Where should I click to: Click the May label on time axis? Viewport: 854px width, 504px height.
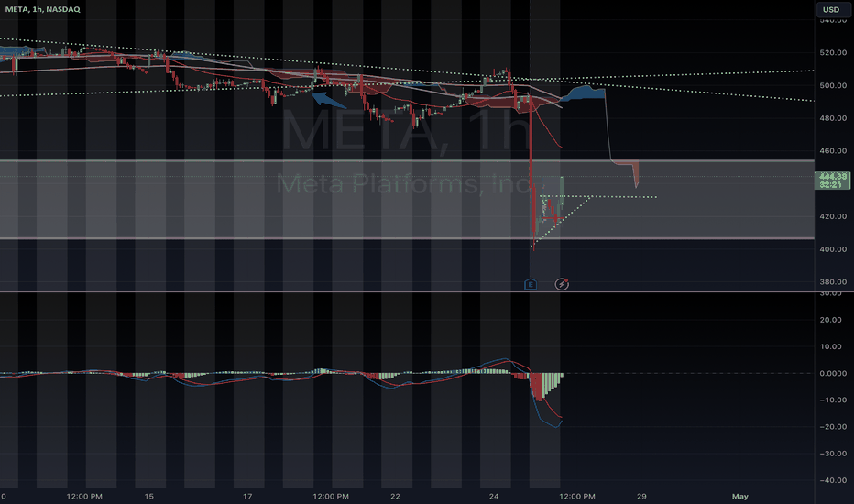click(x=739, y=497)
